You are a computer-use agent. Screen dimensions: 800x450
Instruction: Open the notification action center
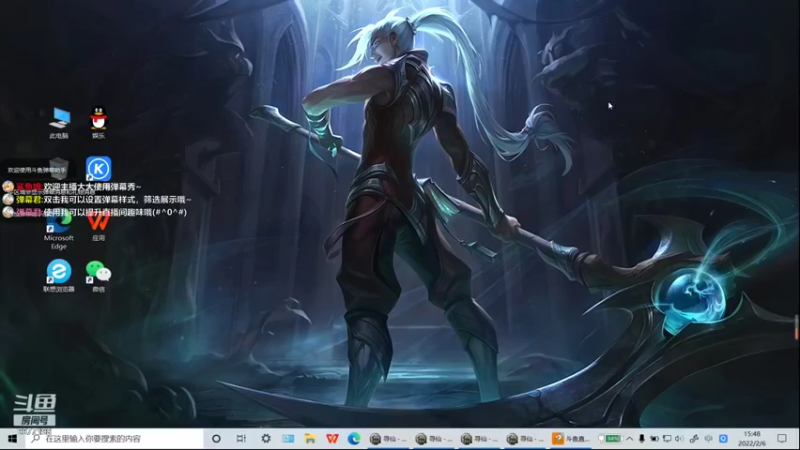[782, 439]
